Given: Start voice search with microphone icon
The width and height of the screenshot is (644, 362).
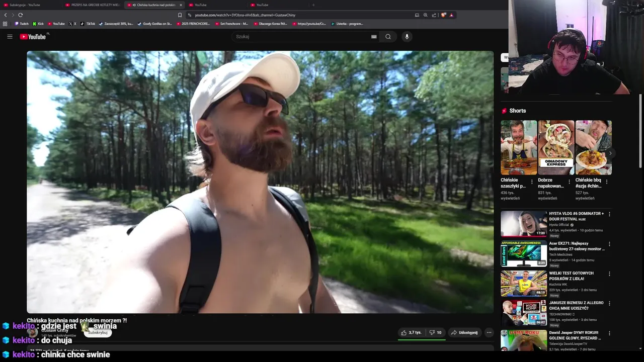Looking at the screenshot, I should coord(407,37).
